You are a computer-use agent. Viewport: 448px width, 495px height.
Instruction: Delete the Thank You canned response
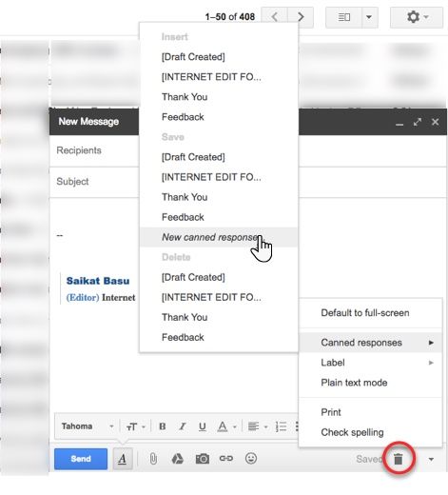tap(219, 317)
